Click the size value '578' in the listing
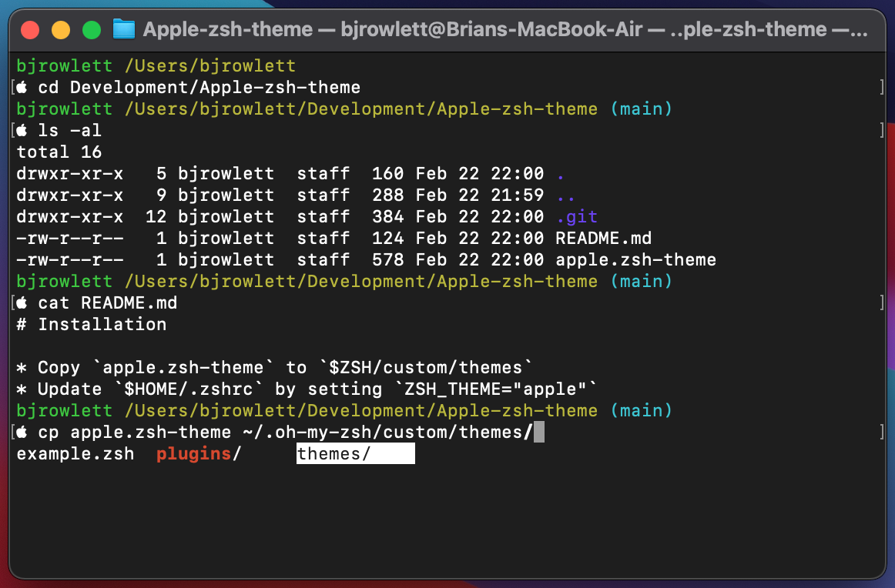Image resolution: width=895 pixels, height=588 pixels. click(387, 260)
